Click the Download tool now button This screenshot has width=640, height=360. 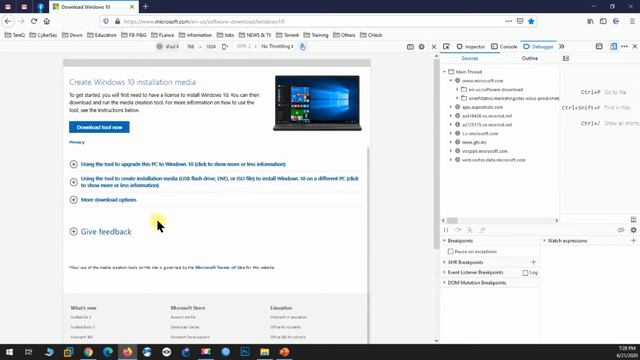[x=99, y=127]
